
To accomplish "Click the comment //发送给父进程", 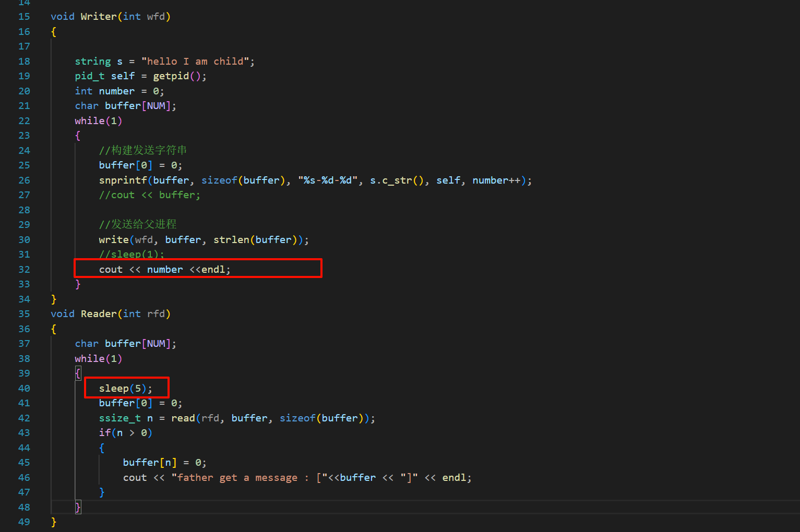I will click(138, 224).
